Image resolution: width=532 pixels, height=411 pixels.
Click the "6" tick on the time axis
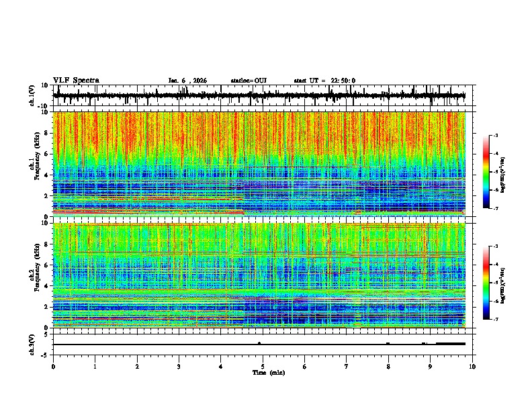(305, 367)
